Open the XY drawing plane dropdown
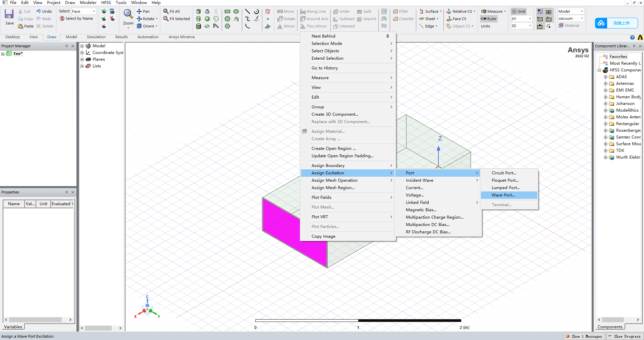 pos(522,19)
